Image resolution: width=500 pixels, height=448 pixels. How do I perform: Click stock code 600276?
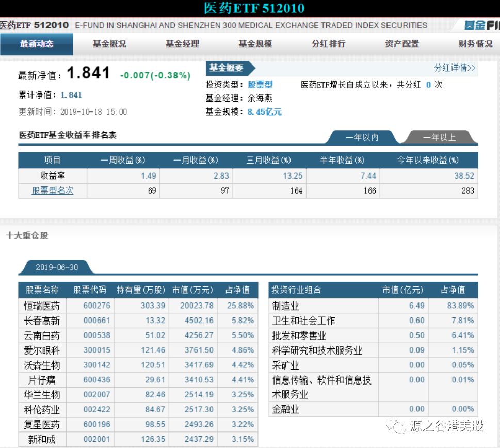[96, 306]
